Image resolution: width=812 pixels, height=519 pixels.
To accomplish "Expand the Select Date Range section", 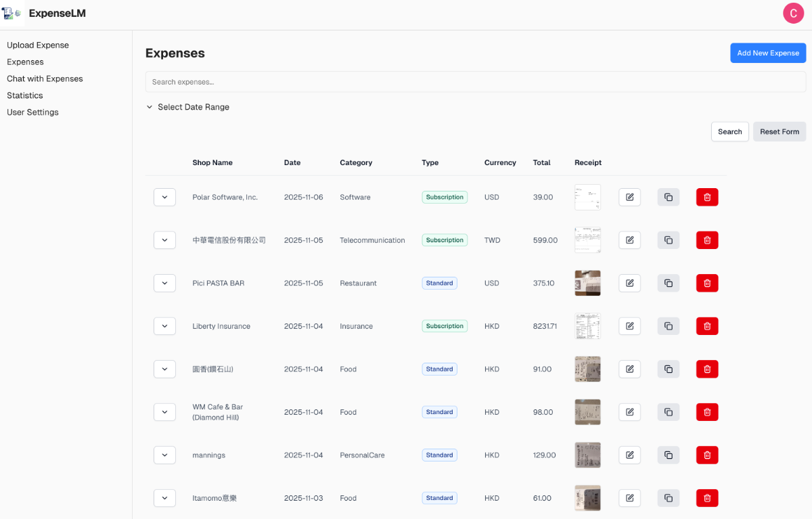I will (x=187, y=107).
